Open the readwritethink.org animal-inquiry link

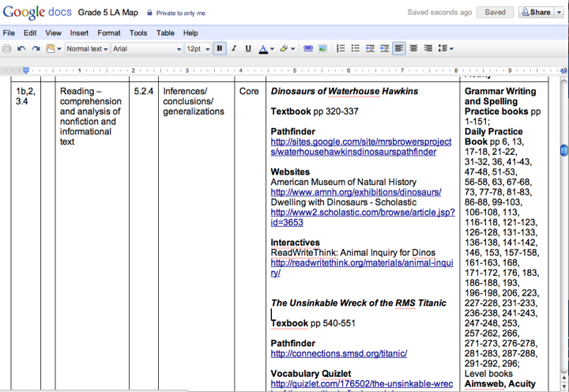point(362,267)
